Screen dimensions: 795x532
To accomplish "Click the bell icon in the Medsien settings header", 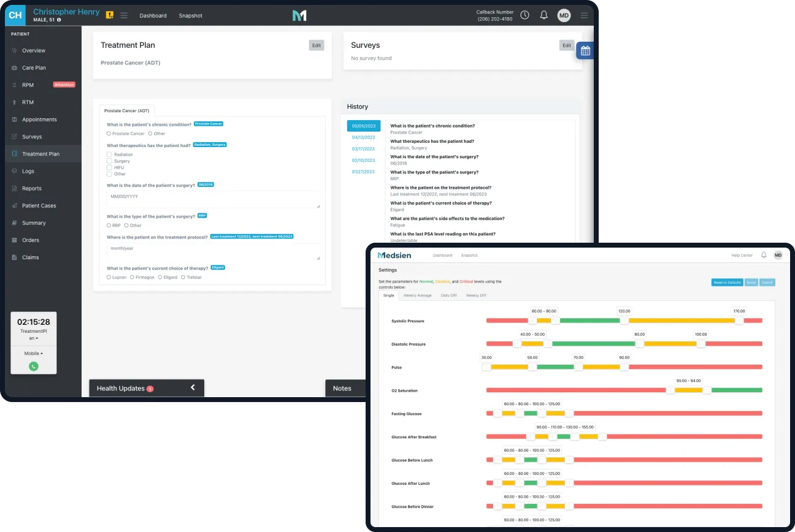I will coord(764,255).
